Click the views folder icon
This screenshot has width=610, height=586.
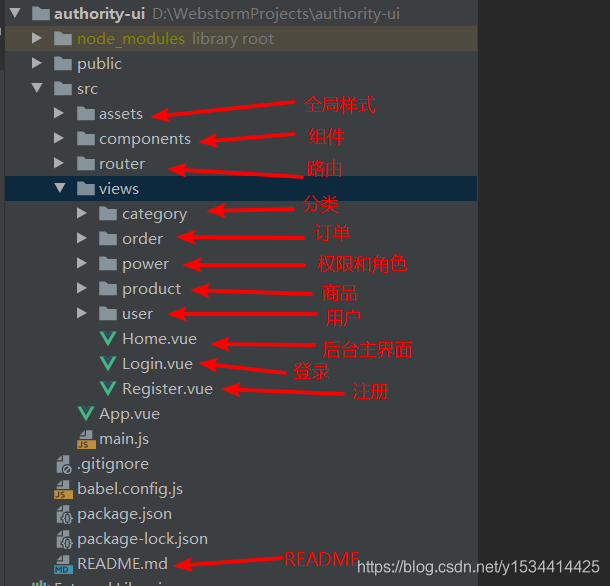[86, 189]
